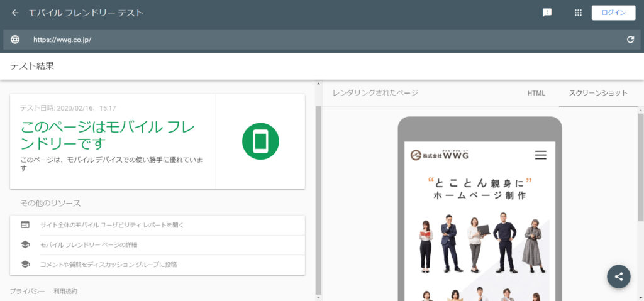Viewport: 644px width, 301px height.
Task: Click the floating share button
Action: [x=619, y=276]
